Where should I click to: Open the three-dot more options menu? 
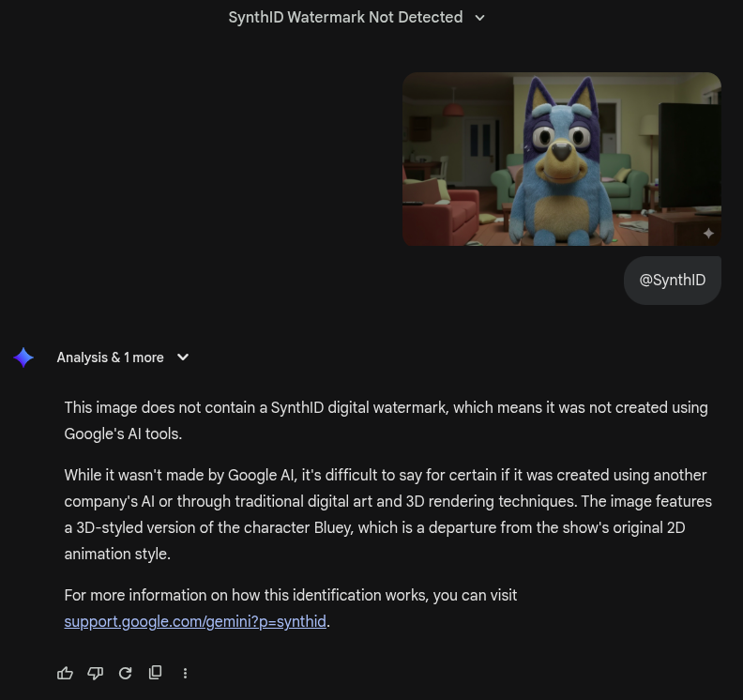pyautogui.click(x=185, y=673)
